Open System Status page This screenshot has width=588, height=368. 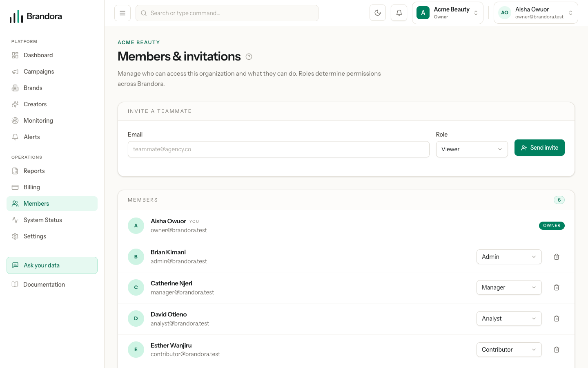(x=52, y=220)
